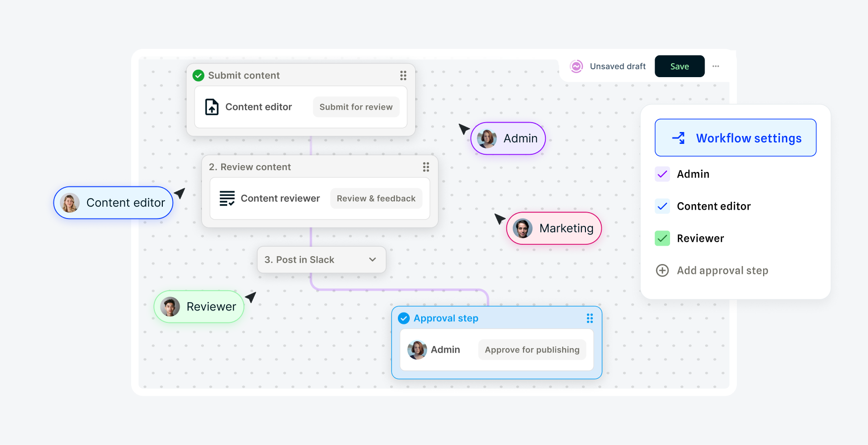Open the Workflow settings tab
Image resolution: width=868 pixels, height=445 pixels.
tap(735, 138)
